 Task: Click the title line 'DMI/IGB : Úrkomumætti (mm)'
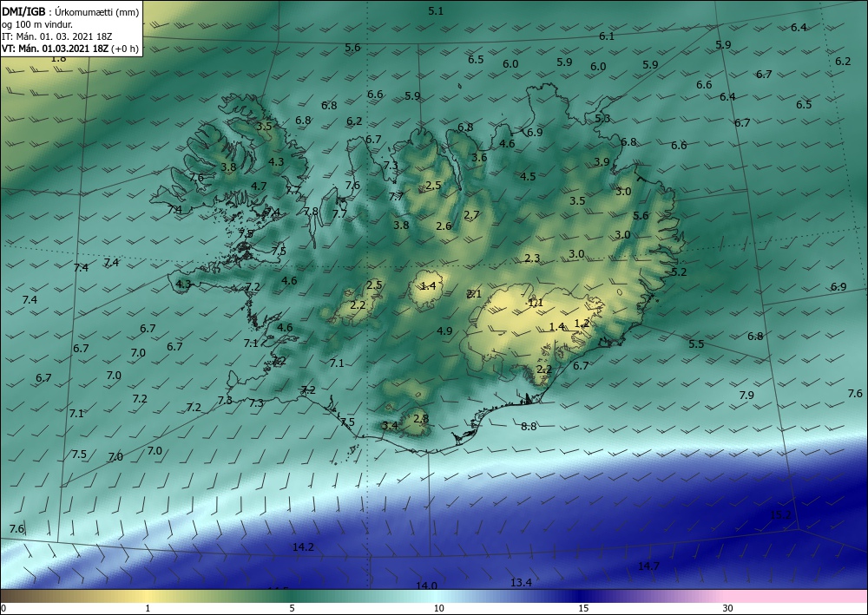tap(70, 11)
